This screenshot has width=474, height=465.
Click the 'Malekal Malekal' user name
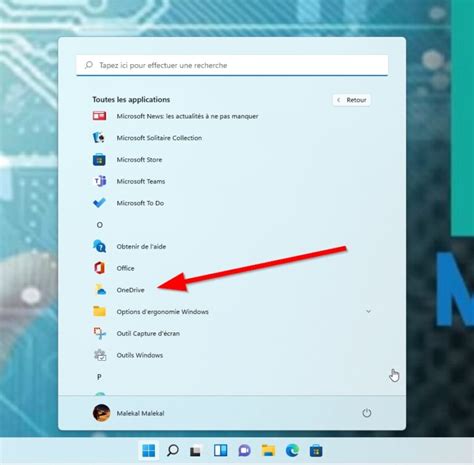point(140,413)
